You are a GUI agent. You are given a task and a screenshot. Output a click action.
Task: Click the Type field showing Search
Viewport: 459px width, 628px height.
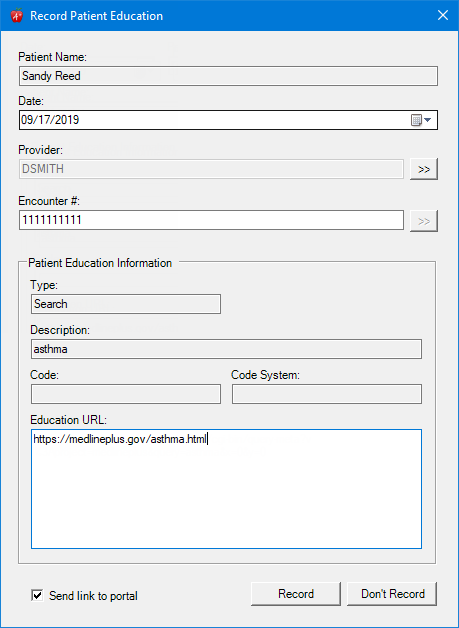point(126,304)
